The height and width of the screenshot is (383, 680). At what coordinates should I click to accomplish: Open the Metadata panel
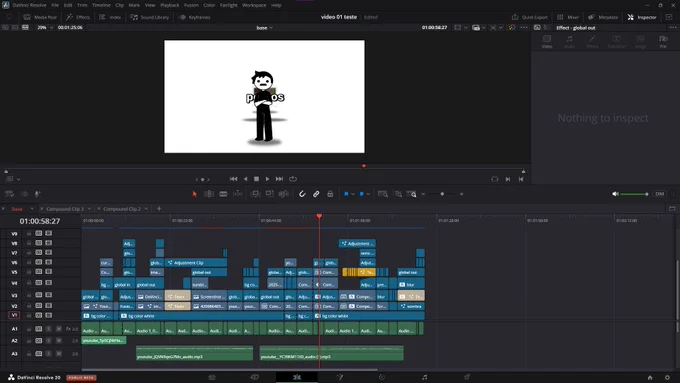pos(603,17)
